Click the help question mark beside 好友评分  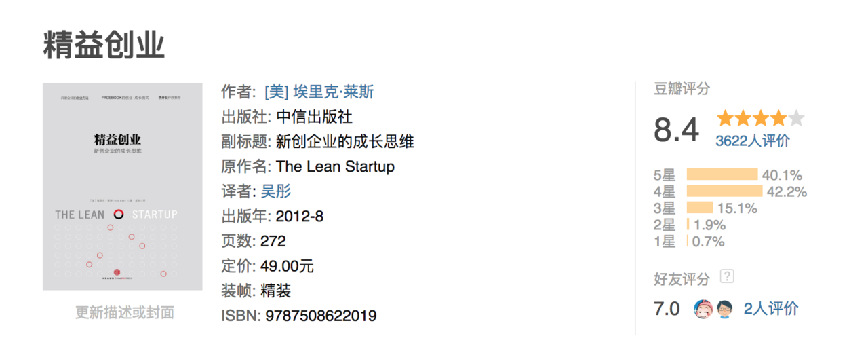[727, 276]
